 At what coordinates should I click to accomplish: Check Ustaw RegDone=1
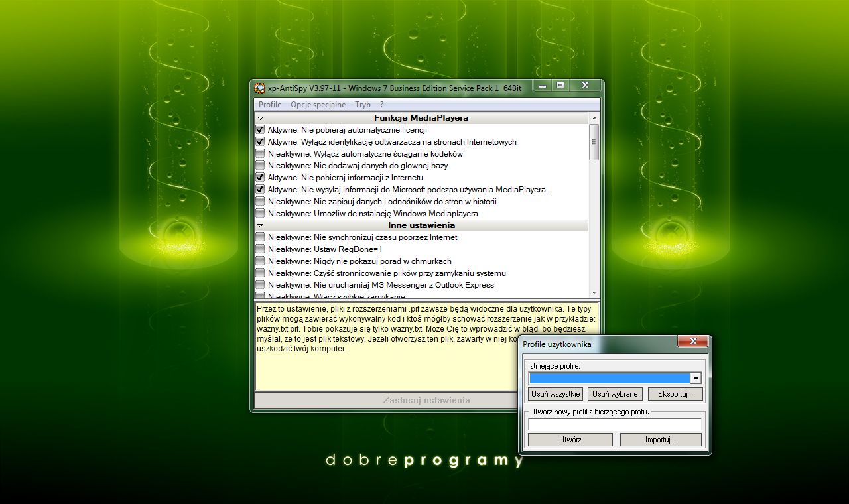tap(260, 249)
